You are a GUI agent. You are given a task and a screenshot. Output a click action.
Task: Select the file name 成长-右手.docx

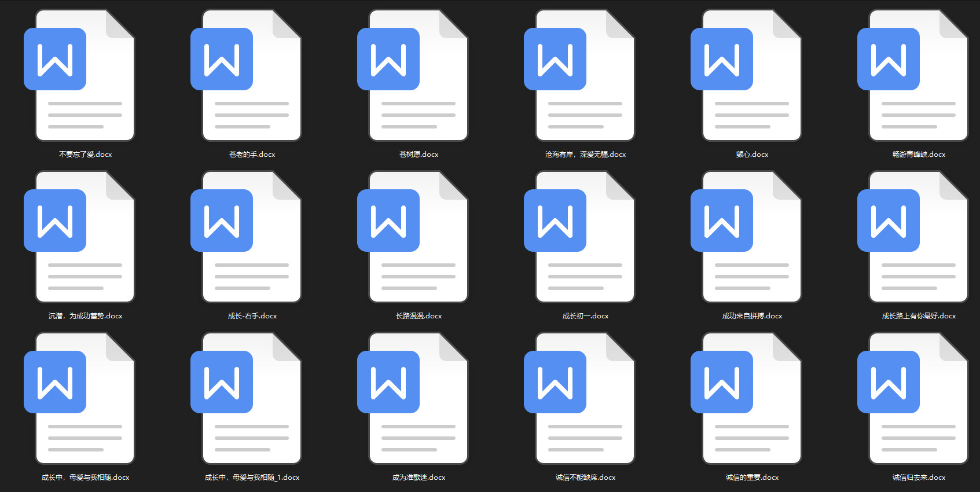pyautogui.click(x=252, y=316)
